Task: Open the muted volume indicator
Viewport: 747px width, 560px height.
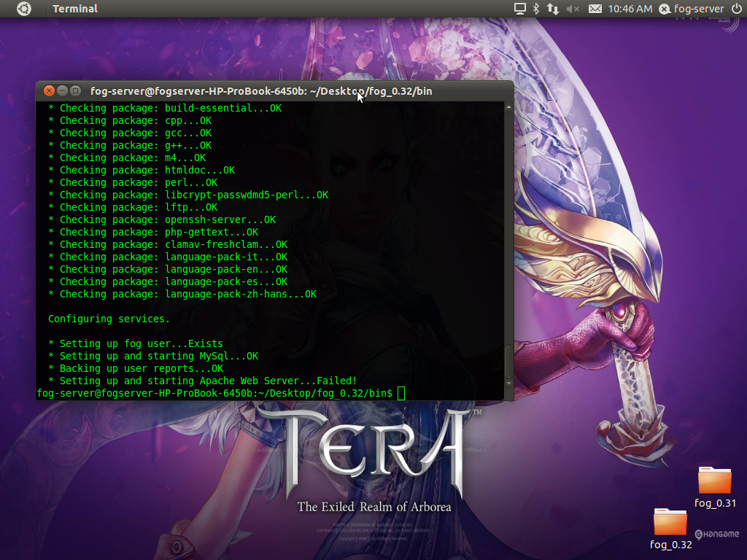Action: [573, 9]
